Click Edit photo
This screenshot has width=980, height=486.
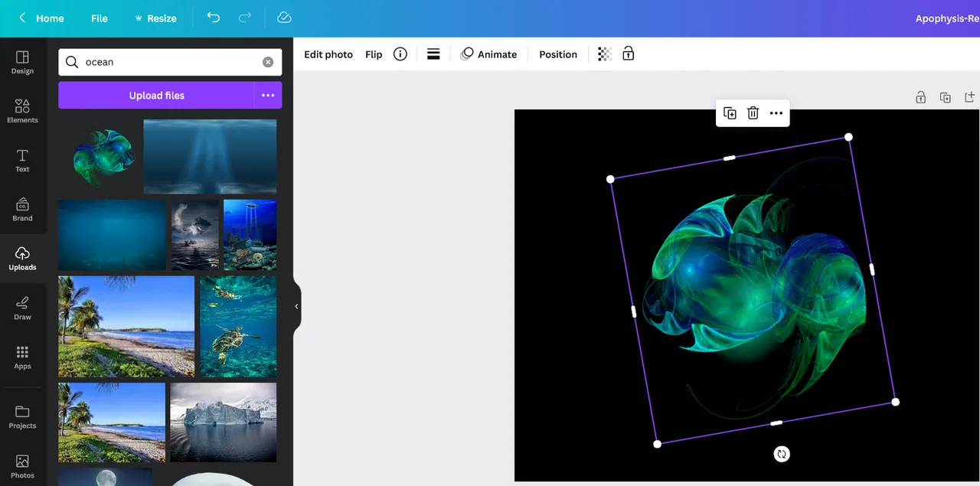pos(328,54)
